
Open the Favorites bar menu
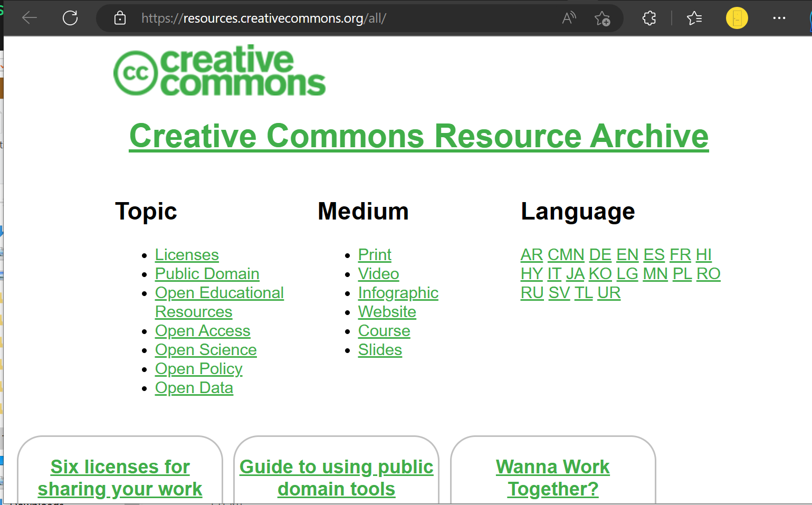(694, 17)
